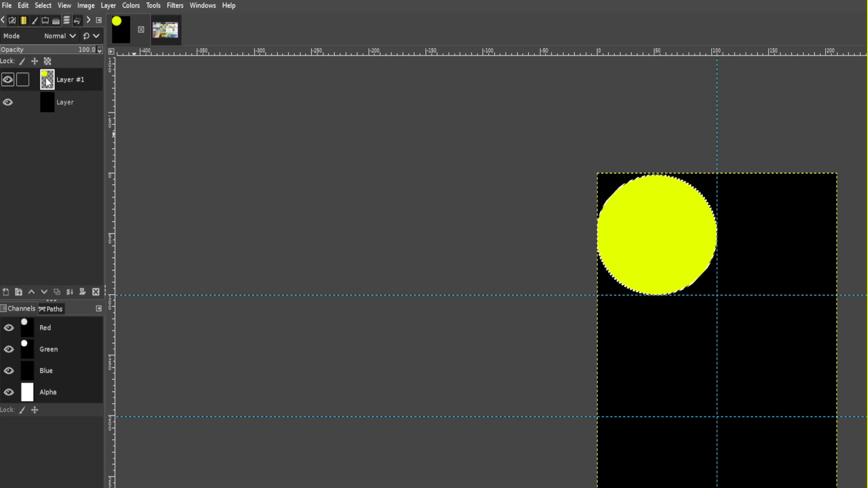Switch to the yellow circle image tab

pyautogui.click(x=121, y=30)
